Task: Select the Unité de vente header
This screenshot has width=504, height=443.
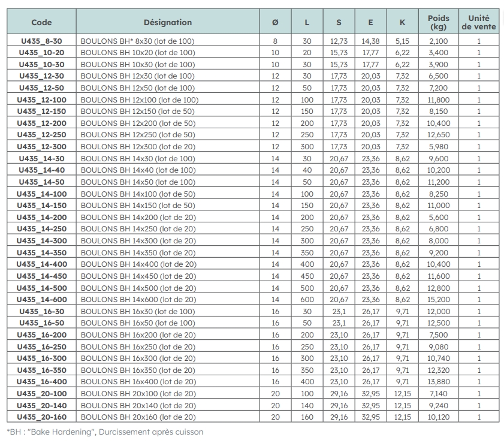Action: pyautogui.click(x=479, y=22)
